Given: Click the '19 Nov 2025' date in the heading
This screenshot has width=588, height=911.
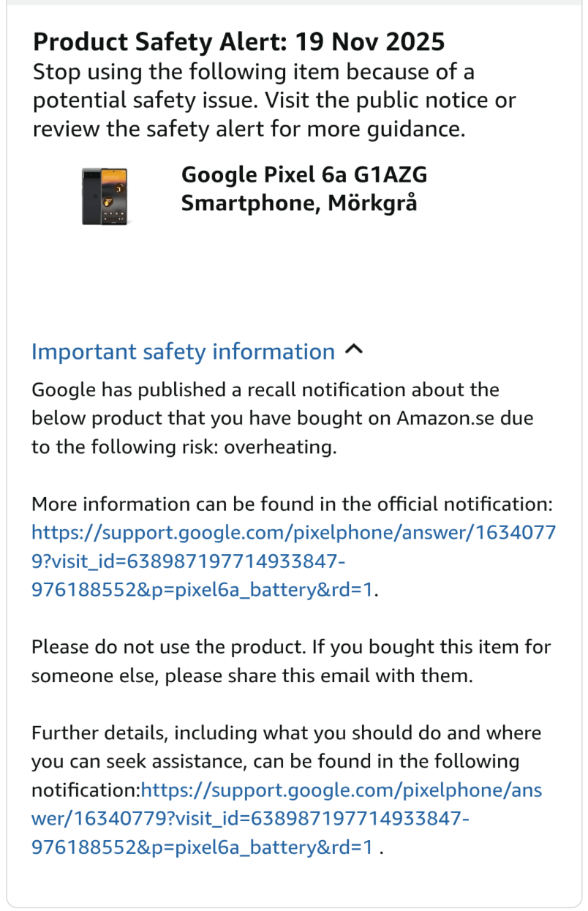Looking at the screenshot, I should tap(370, 42).
